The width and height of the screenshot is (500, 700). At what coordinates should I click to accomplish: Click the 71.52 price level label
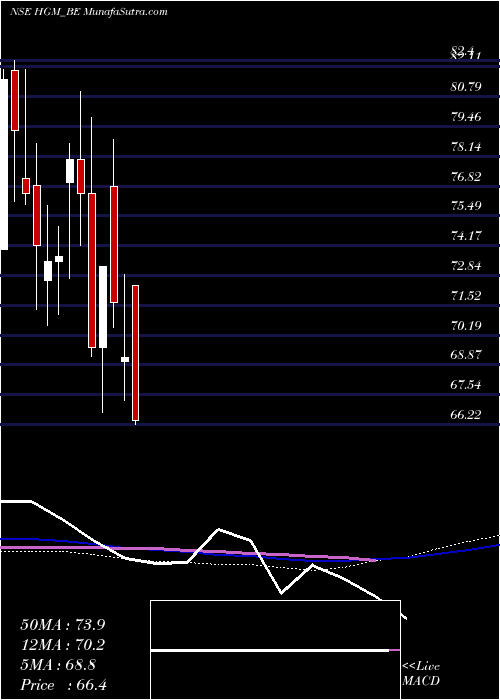click(466, 295)
